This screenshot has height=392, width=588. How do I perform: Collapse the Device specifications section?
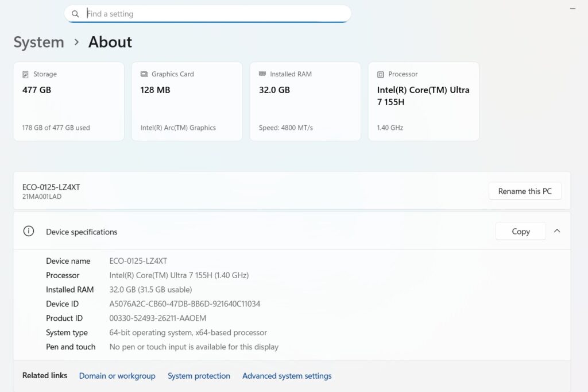click(556, 231)
